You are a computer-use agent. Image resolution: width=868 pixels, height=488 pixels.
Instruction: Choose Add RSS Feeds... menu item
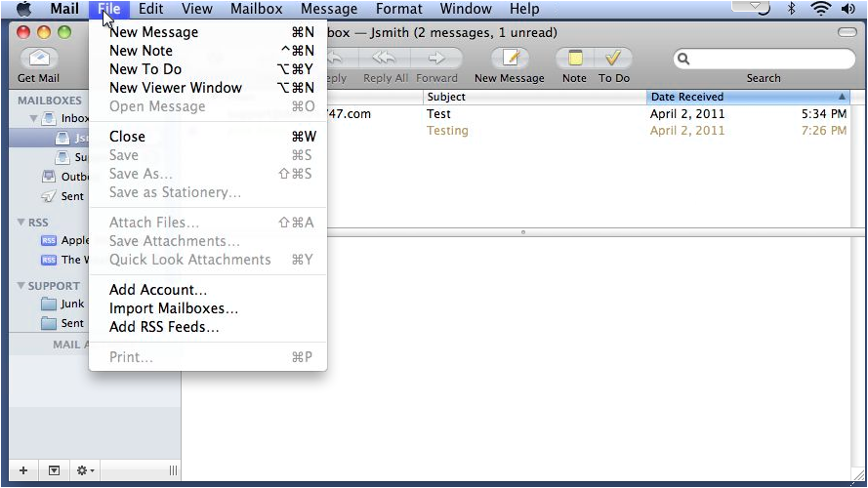point(208,327)
